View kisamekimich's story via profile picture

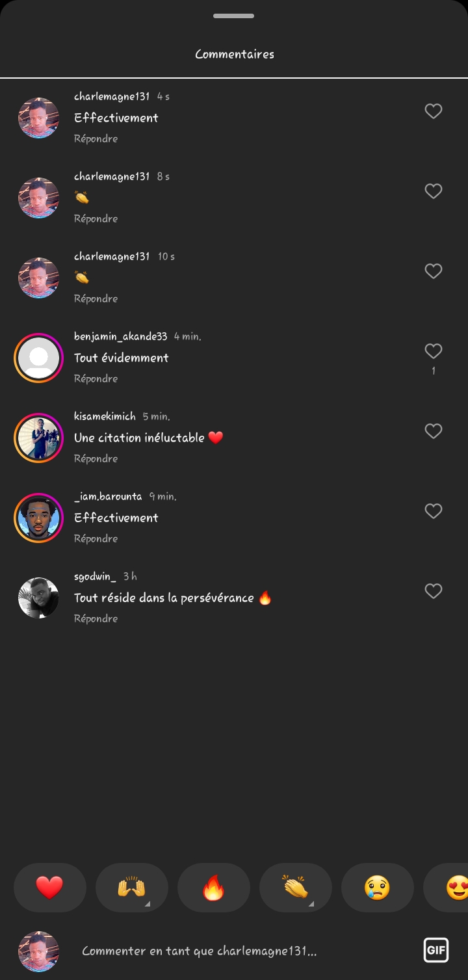[x=38, y=438]
